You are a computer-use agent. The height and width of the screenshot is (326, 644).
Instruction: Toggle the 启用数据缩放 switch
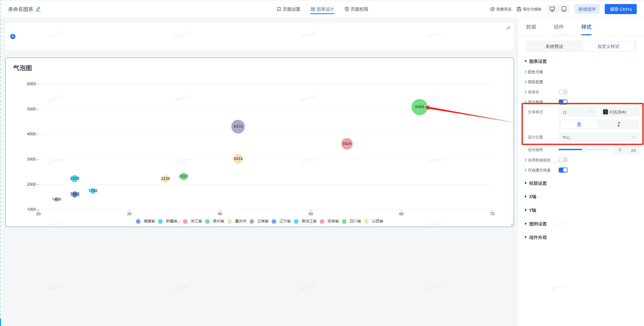pos(563,160)
